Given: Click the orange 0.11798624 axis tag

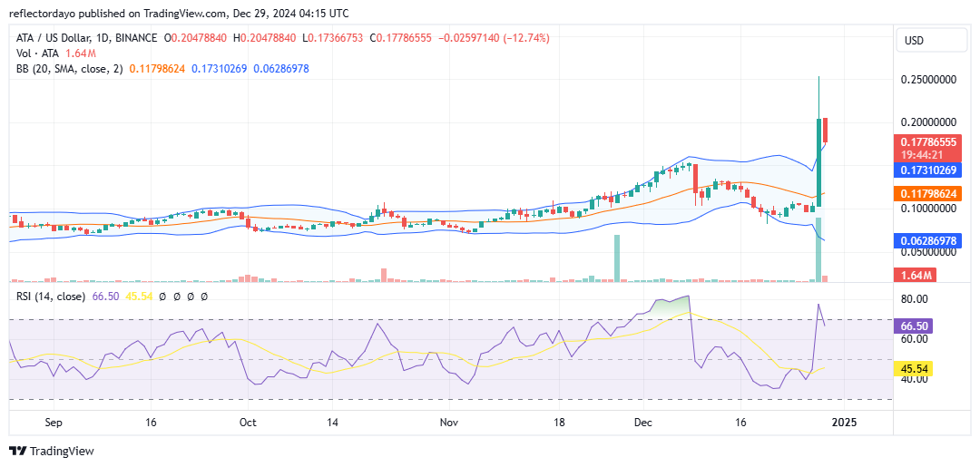Looking at the screenshot, I should (926, 193).
